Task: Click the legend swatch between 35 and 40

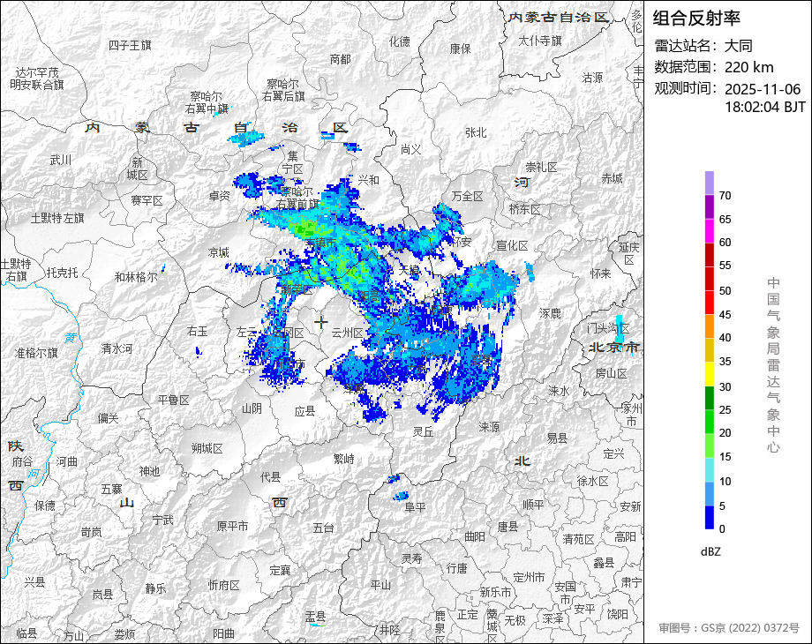Action: 709,350
